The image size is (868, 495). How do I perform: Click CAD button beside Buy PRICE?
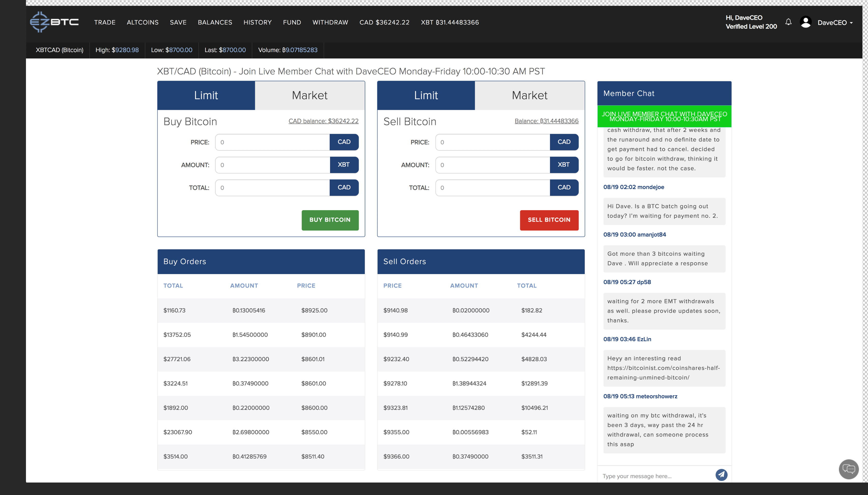[344, 142]
